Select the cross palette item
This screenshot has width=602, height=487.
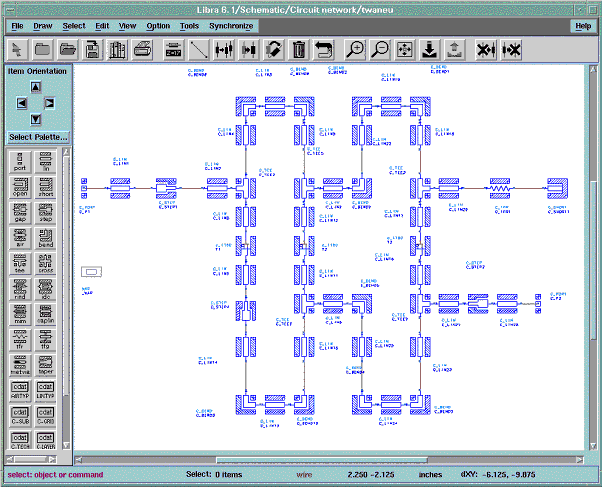[x=45, y=263]
